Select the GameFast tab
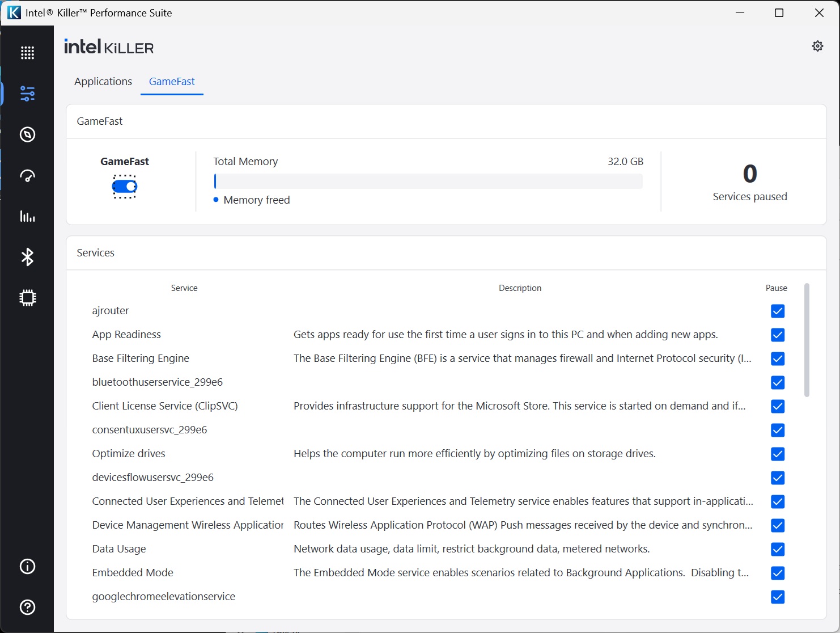840x633 pixels. click(172, 81)
